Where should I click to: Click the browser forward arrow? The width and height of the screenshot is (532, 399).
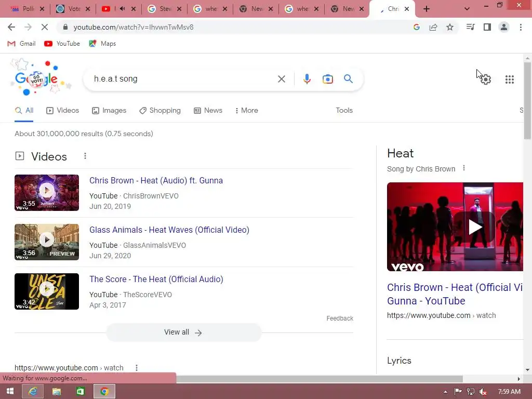[28, 27]
